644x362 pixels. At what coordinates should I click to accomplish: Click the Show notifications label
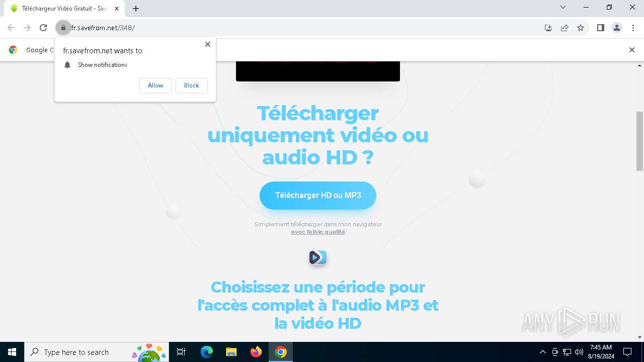coord(103,65)
